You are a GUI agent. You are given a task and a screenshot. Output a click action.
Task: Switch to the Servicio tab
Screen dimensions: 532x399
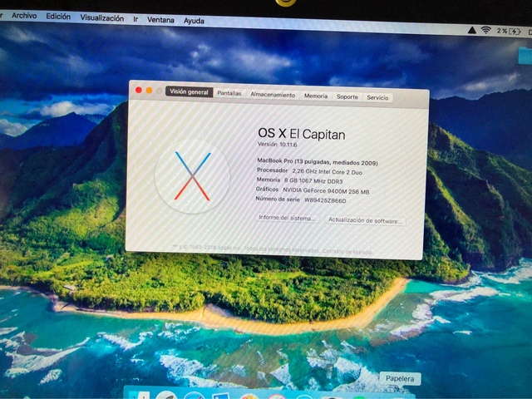(x=377, y=97)
